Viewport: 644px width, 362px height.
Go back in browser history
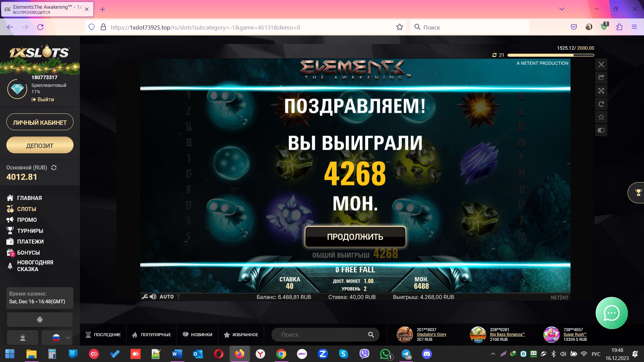(10, 27)
